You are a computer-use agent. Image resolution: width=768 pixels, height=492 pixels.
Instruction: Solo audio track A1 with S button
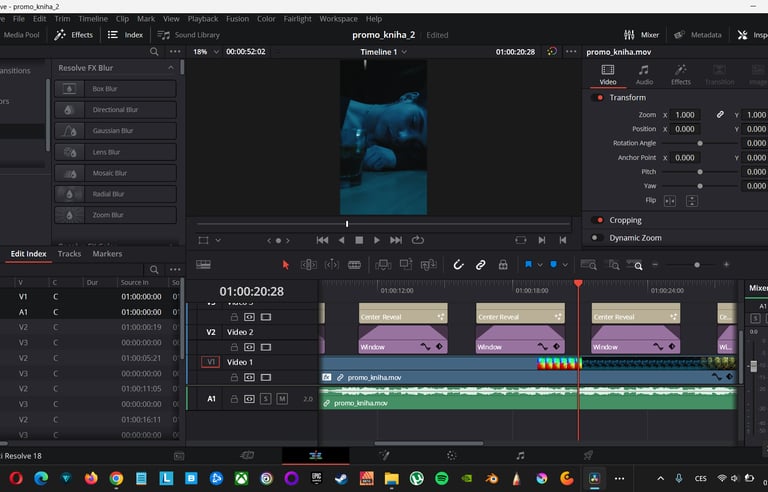[x=265, y=399]
